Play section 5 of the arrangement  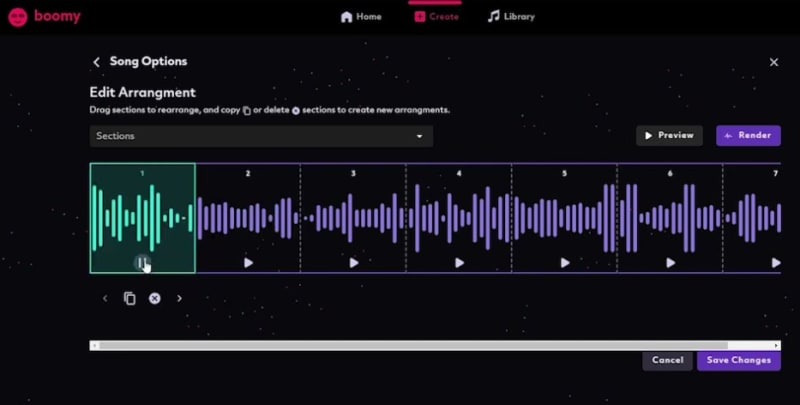pyautogui.click(x=565, y=263)
